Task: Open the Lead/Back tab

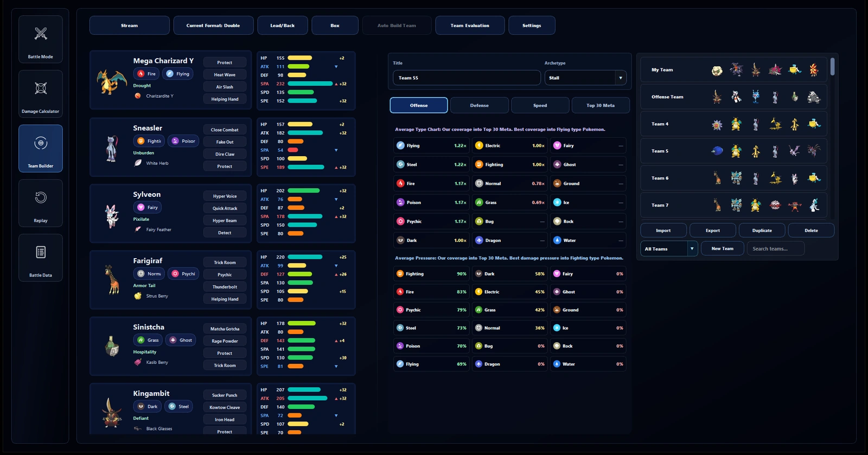Action: click(283, 25)
